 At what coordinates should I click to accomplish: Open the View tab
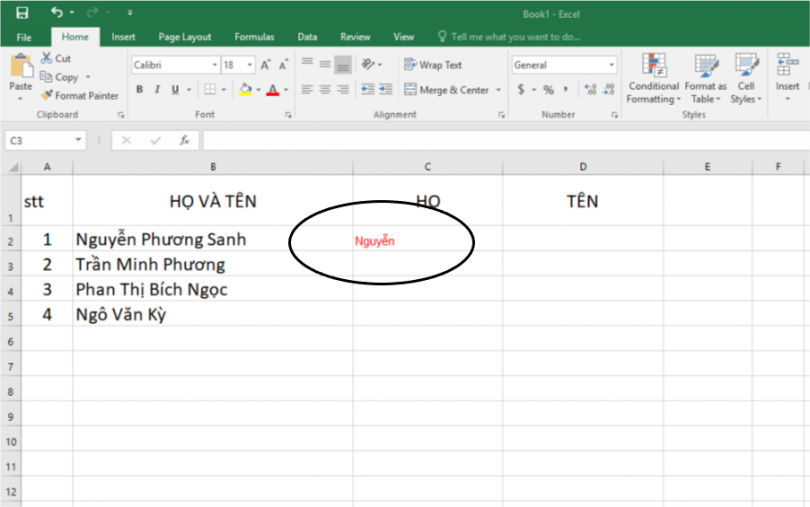(403, 37)
